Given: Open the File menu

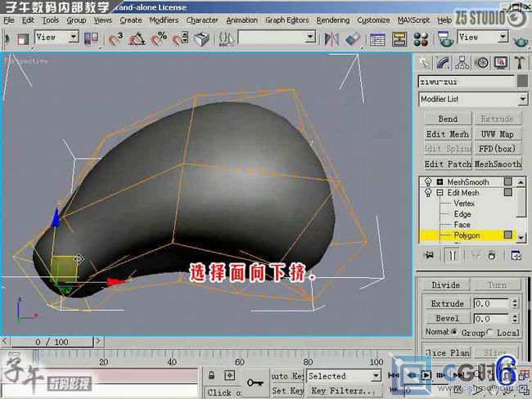Looking at the screenshot, I should point(8,20).
